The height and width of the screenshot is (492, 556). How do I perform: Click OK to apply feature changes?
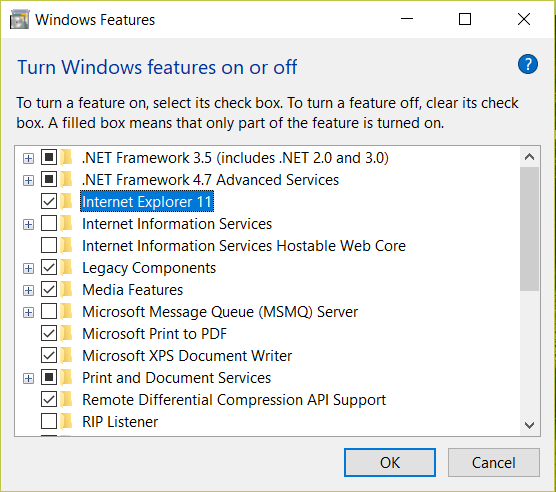pyautogui.click(x=390, y=462)
